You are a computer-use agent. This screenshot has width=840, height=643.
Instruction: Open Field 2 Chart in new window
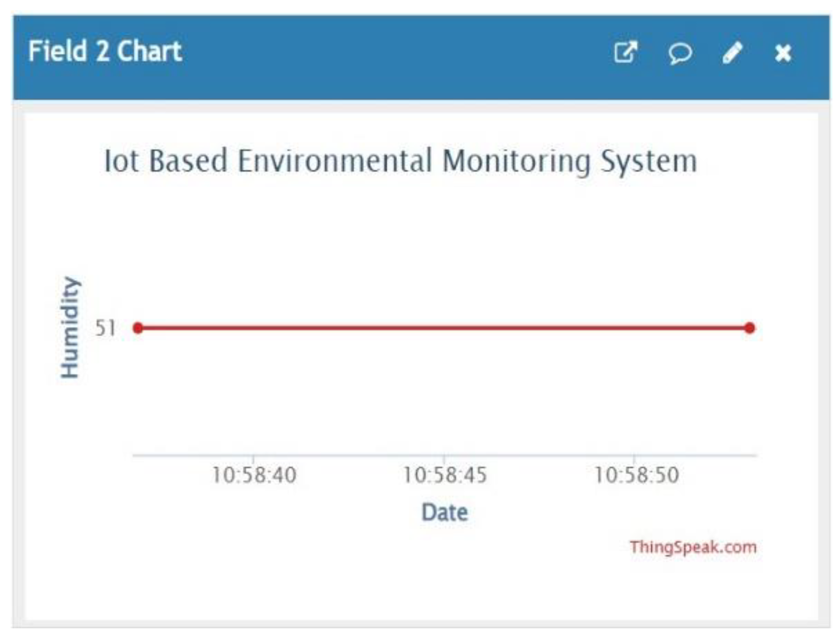625,52
